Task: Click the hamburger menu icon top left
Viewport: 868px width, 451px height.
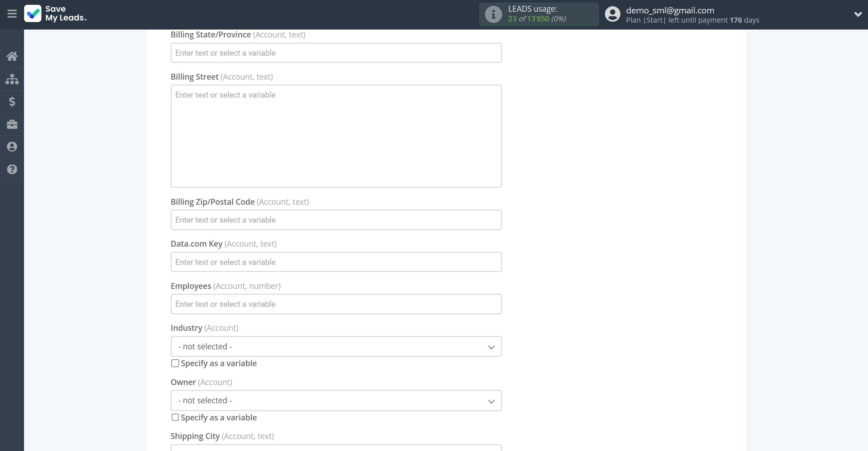Action: (x=12, y=15)
